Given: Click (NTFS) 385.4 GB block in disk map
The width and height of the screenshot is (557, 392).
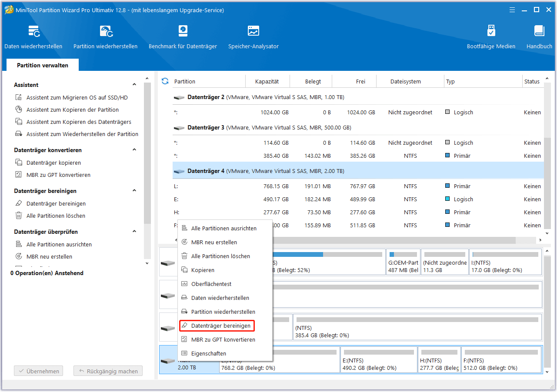Looking at the screenshot, I should pos(417,327).
